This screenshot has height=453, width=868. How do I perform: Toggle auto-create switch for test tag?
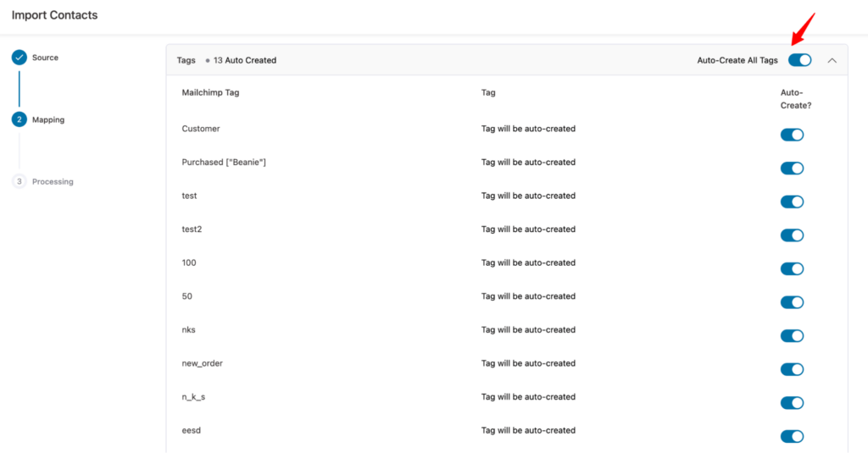pos(792,202)
